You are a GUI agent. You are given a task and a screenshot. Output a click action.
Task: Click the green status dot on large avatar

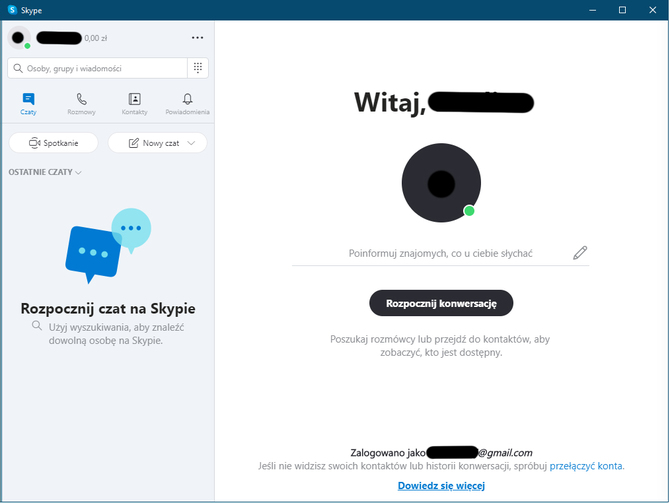469,211
